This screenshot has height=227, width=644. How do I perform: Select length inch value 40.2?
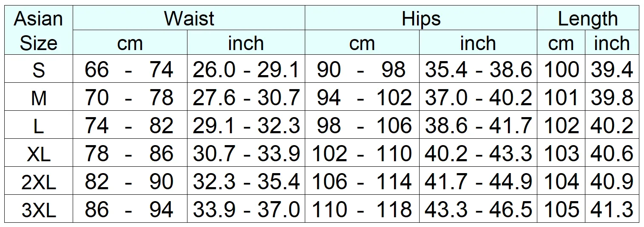coord(612,125)
